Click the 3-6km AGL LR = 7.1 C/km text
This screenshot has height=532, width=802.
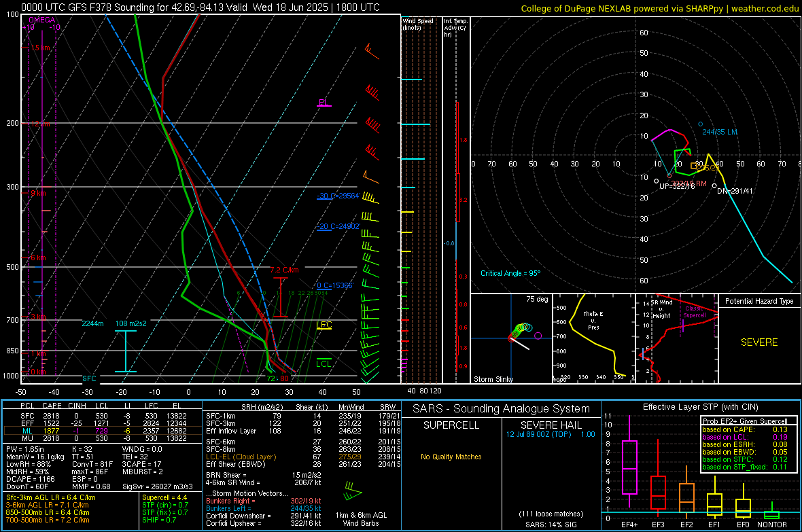point(47,505)
